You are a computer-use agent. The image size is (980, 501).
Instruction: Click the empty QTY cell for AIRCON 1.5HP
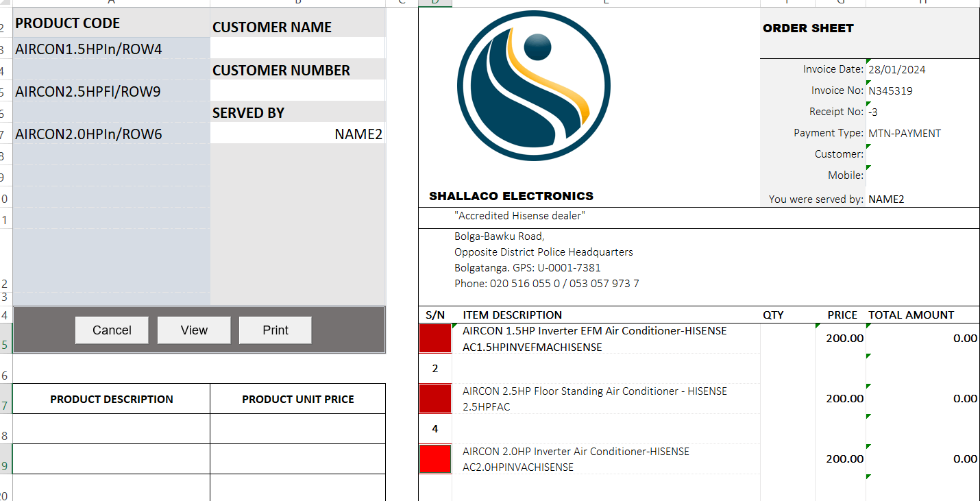[787, 339]
